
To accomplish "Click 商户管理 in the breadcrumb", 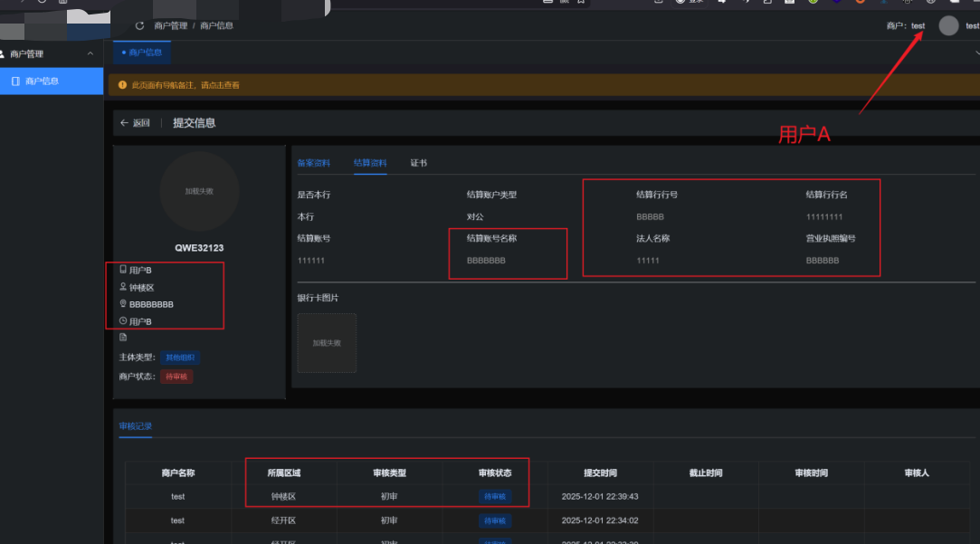I will coord(171,25).
